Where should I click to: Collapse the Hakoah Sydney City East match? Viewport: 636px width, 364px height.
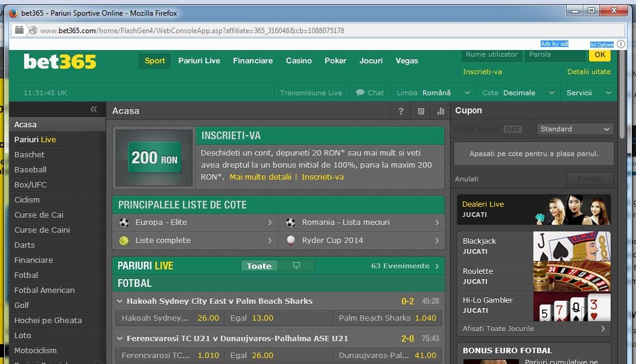coord(119,301)
